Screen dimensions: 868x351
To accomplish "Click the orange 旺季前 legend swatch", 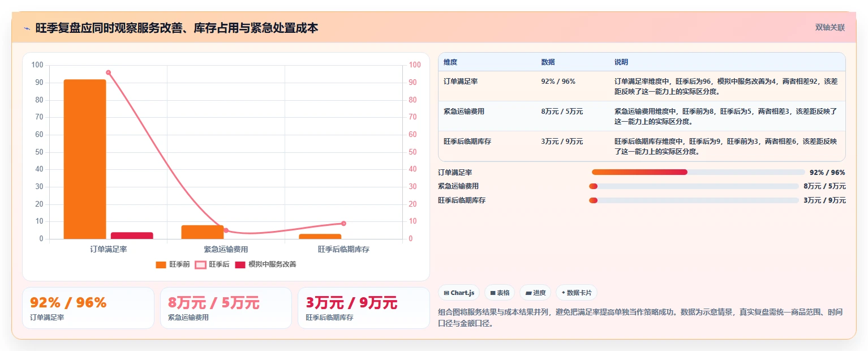I will click(161, 264).
